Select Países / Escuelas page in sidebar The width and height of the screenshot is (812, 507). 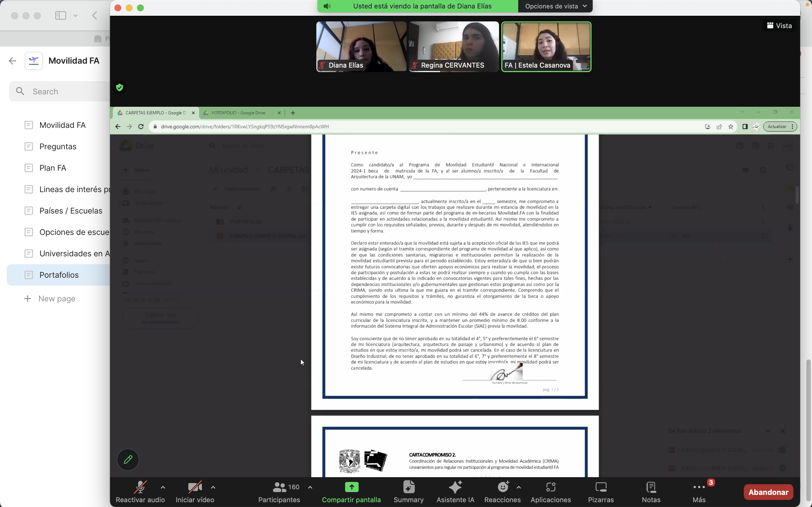(x=70, y=211)
